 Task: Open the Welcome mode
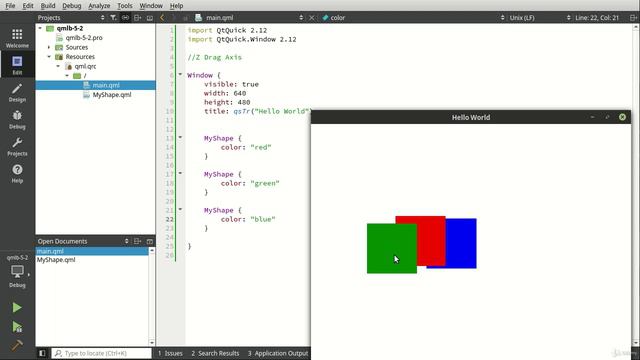(x=17, y=38)
